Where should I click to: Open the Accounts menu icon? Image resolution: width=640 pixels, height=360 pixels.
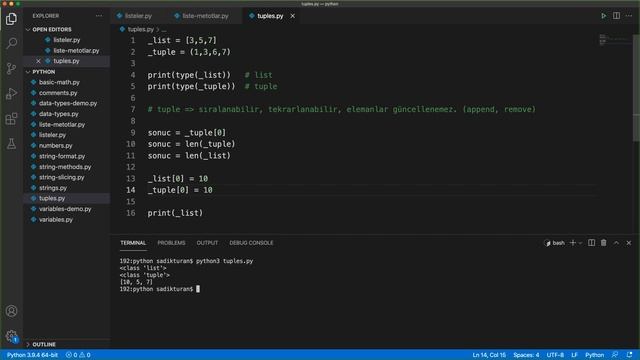click(11, 311)
